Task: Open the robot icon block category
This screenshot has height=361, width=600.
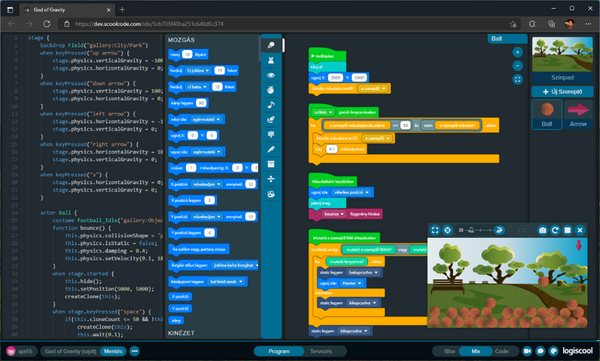Action: click(271, 194)
